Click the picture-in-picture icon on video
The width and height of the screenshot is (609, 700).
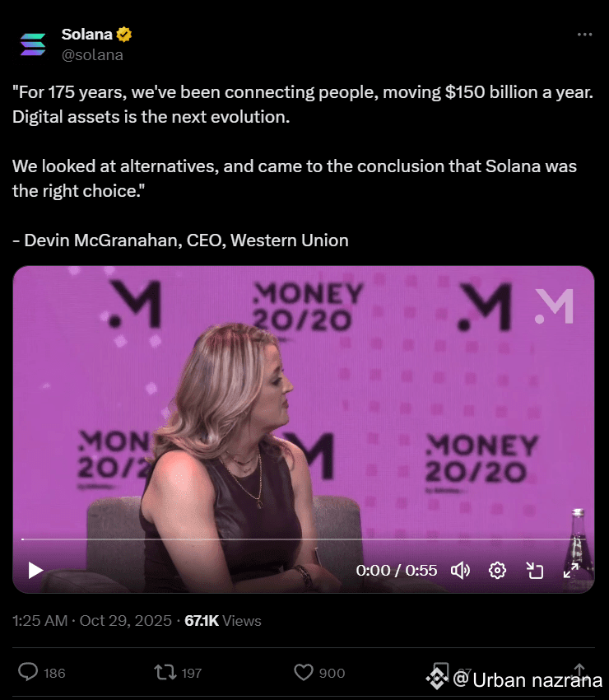534,570
